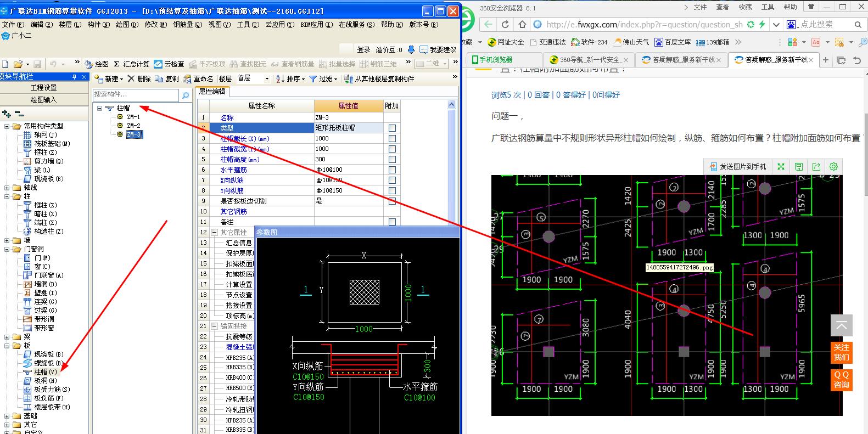Open 构件(N) menu
Image resolution: width=868 pixels, height=434 pixels.
point(99,25)
